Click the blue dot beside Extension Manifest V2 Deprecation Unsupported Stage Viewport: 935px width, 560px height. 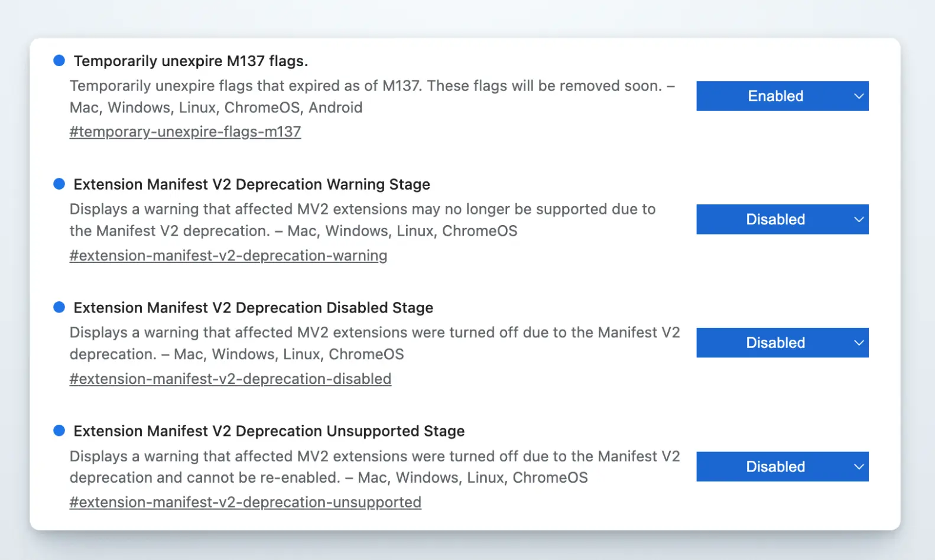click(x=59, y=430)
